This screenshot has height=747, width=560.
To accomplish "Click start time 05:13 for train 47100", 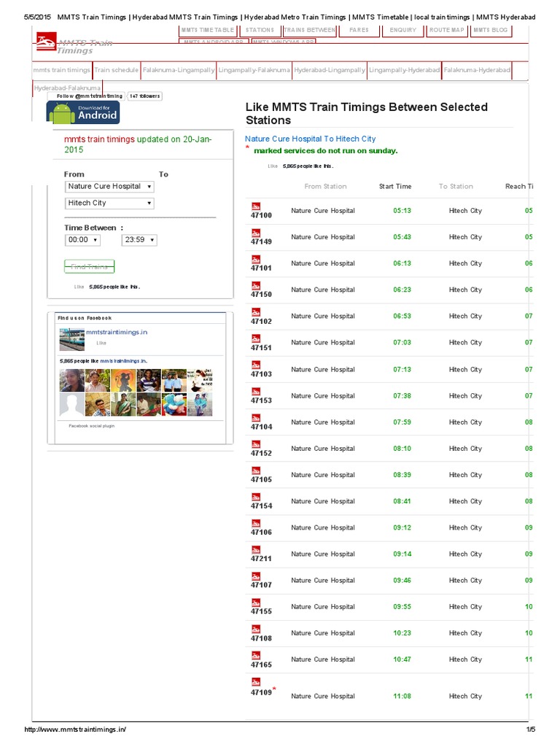I will (x=402, y=211).
